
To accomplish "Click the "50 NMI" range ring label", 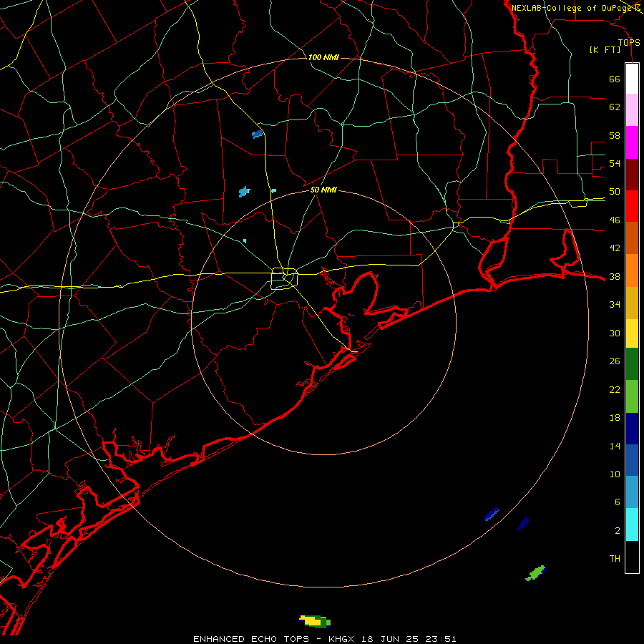I will click(323, 190).
